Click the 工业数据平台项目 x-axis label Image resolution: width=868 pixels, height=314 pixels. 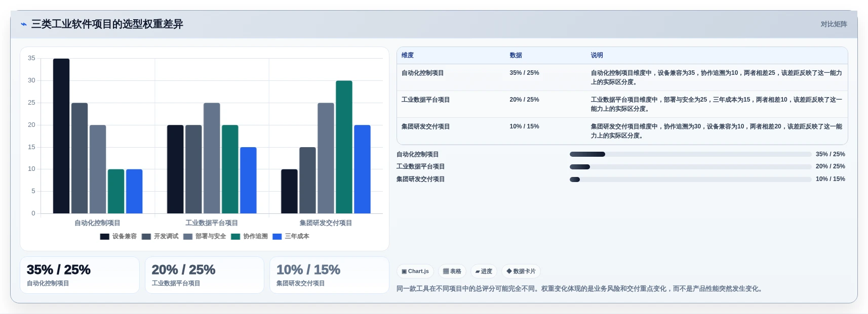[x=212, y=223]
